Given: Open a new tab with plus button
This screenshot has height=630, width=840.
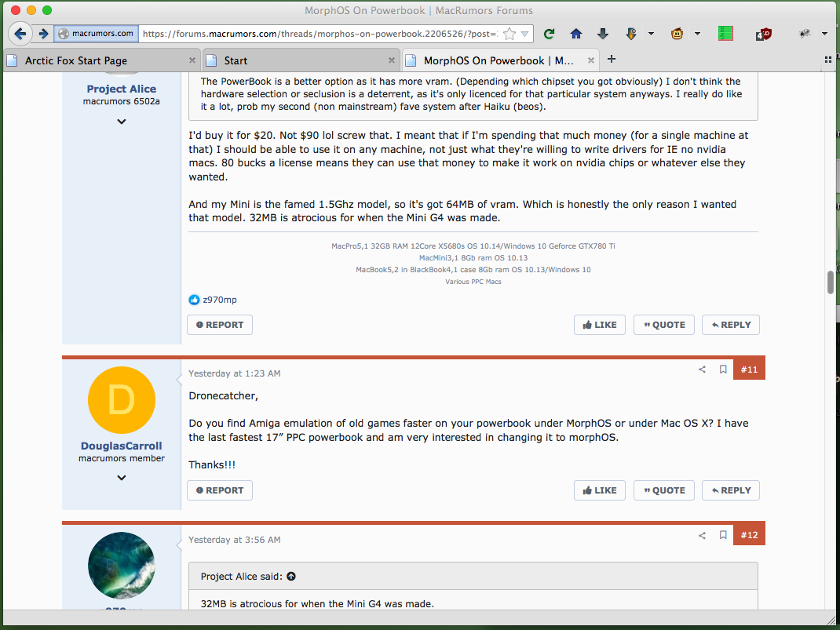Looking at the screenshot, I should pyautogui.click(x=612, y=60).
